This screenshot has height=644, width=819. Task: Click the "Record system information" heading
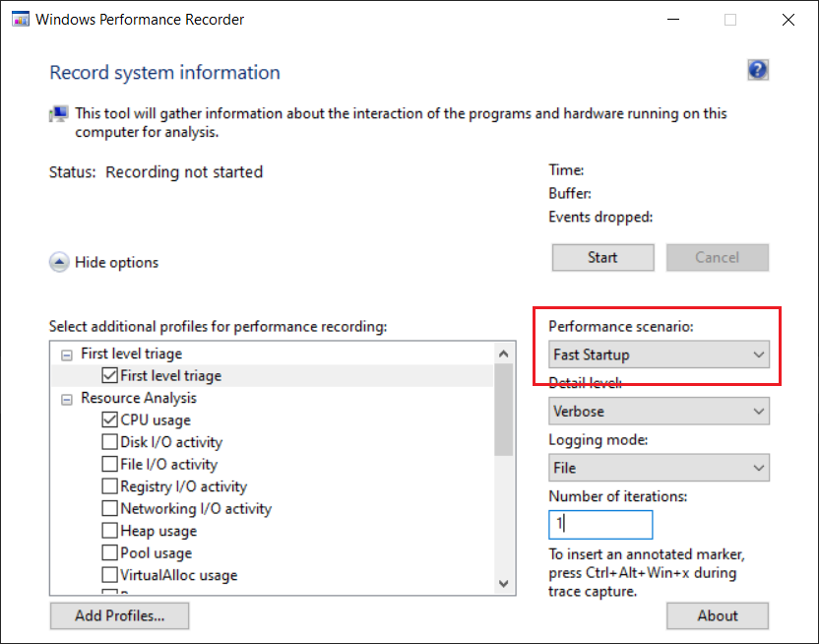[x=164, y=72]
